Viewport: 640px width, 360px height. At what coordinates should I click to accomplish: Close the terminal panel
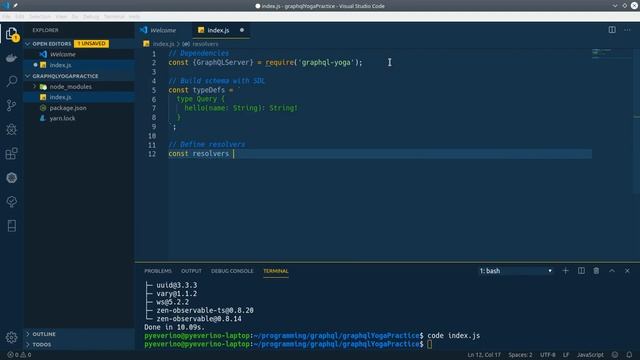627,271
